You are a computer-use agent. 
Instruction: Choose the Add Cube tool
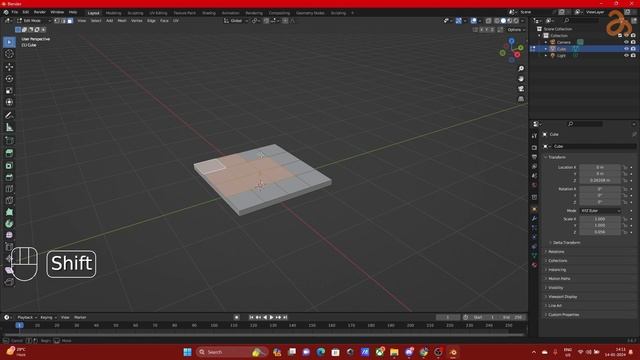pos(9,140)
